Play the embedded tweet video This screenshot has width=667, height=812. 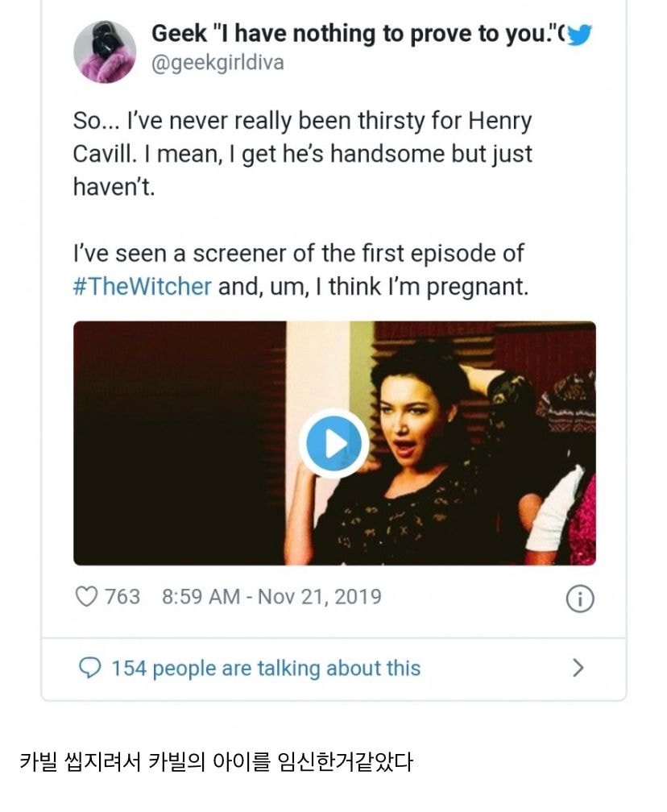pyautogui.click(x=333, y=443)
